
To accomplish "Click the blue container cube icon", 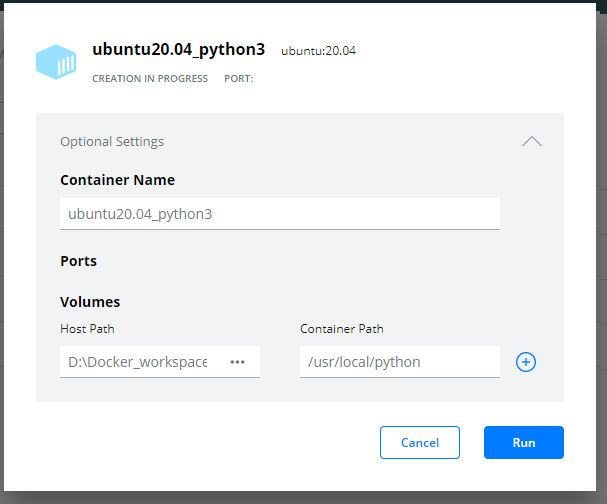I will (56, 62).
